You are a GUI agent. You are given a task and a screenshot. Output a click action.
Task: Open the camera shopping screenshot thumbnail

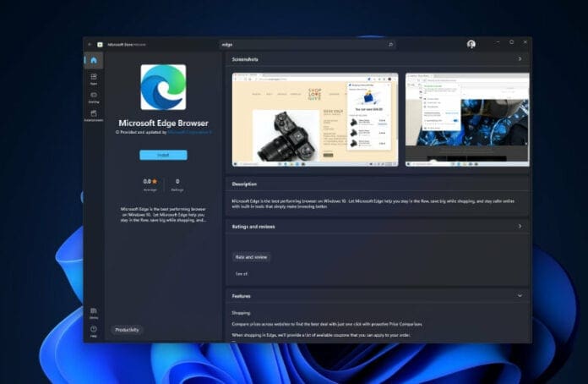point(315,119)
